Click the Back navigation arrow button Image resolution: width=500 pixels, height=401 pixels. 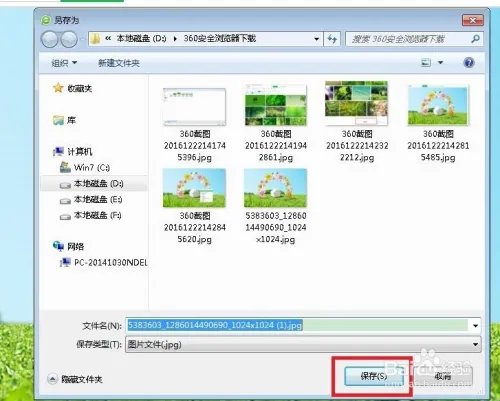click(49, 39)
